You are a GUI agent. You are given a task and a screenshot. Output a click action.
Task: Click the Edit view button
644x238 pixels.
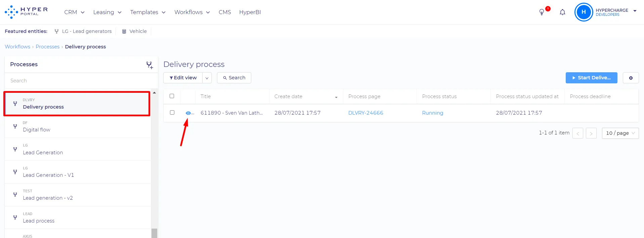coord(183,78)
